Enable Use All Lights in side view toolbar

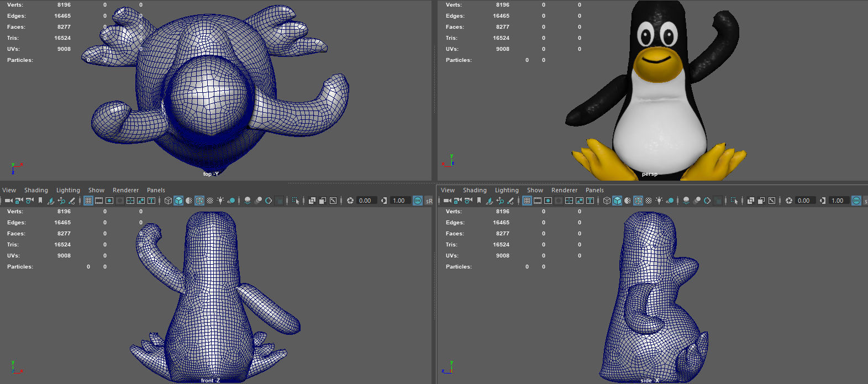659,201
